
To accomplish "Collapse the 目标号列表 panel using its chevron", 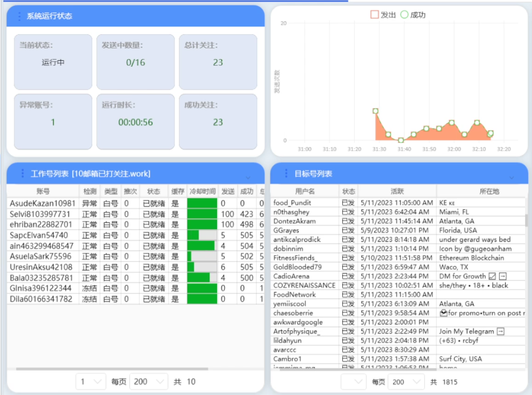I will (x=511, y=177).
